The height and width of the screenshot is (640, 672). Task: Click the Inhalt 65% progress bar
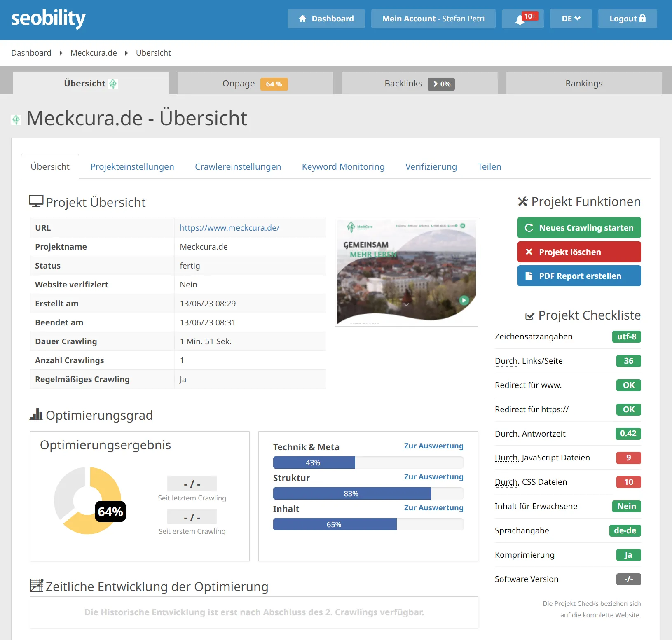point(368,524)
